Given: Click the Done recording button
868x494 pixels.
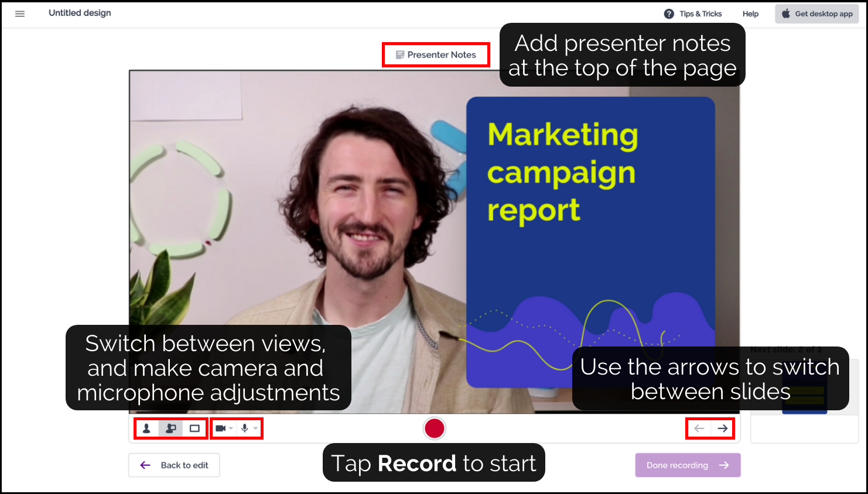Looking at the screenshot, I should pyautogui.click(x=688, y=465).
